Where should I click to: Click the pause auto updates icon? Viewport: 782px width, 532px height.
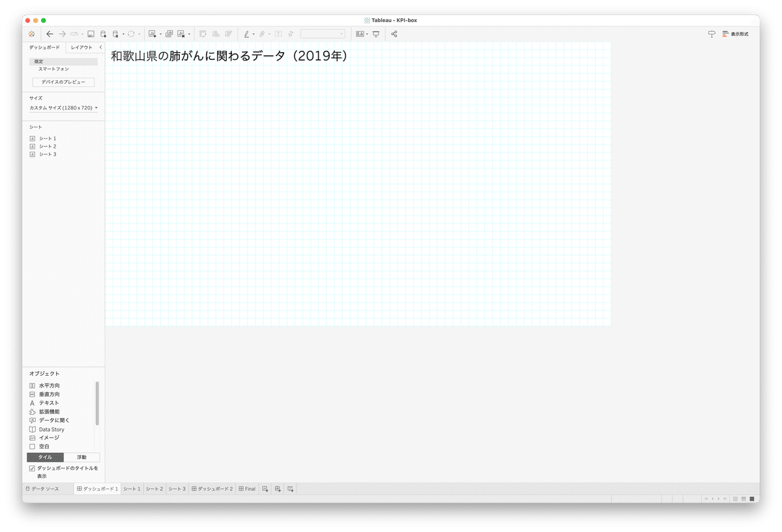point(115,34)
